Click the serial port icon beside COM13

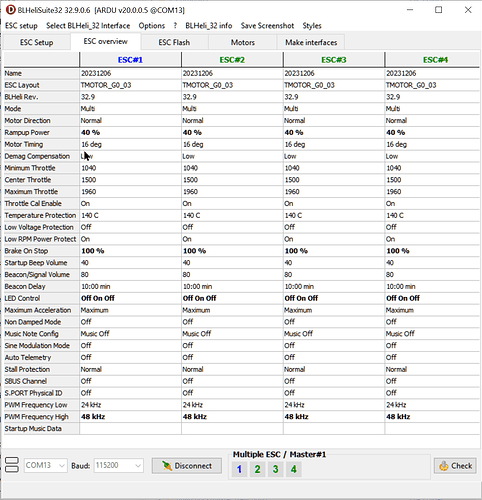(12, 465)
